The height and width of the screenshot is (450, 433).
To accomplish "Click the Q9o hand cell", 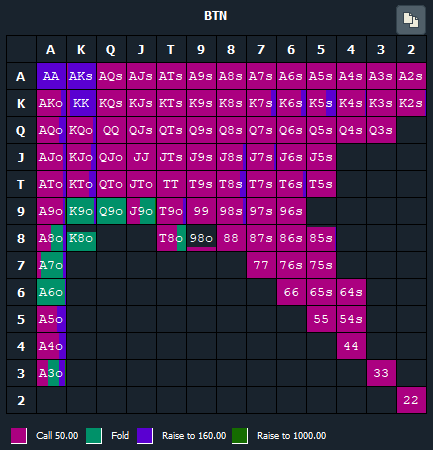I will [111, 211].
